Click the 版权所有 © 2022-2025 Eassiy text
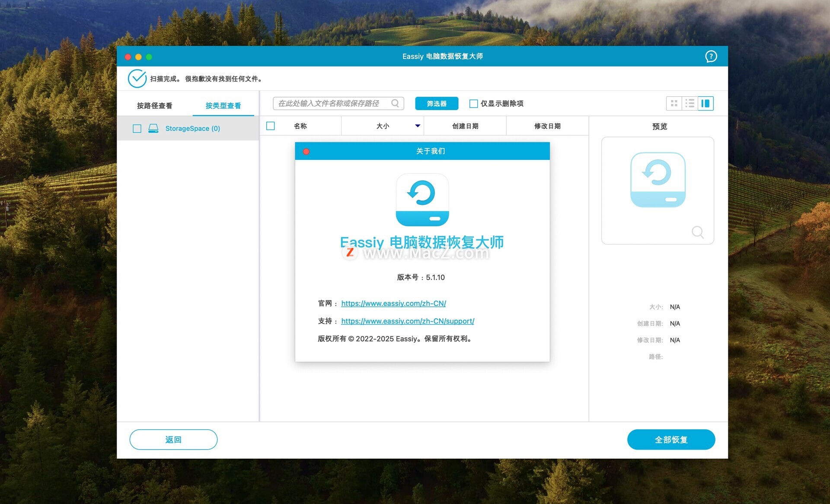The height and width of the screenshot is (504, 830). pyautogui.click(x=396, y=339)
